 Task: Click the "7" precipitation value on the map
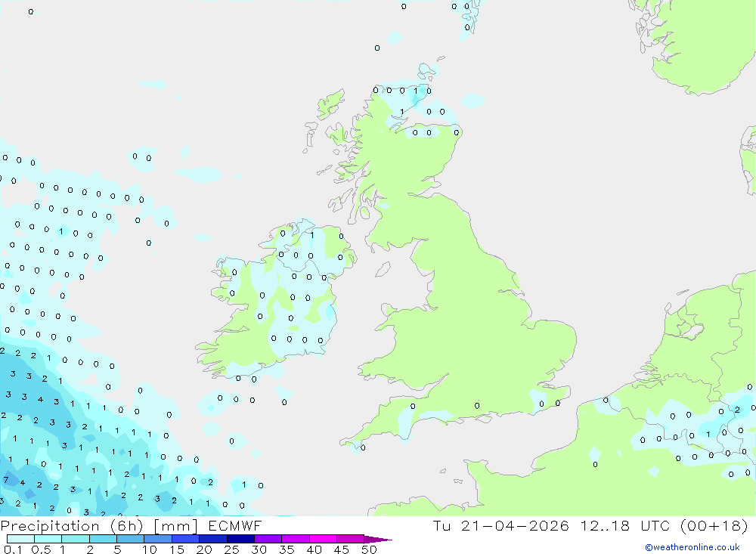click(6, 480)
